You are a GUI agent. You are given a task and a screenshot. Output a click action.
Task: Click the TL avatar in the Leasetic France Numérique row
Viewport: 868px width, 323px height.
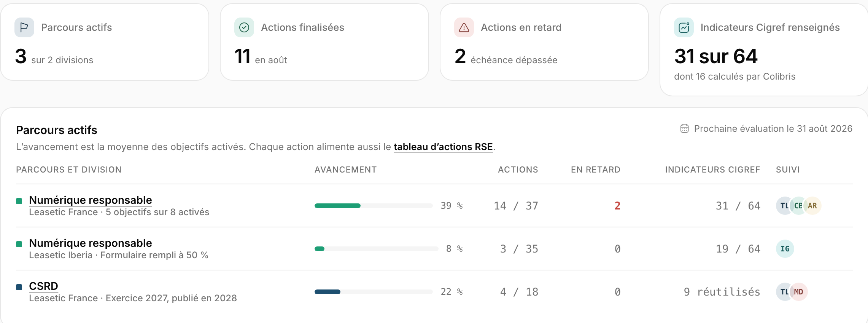784,206
